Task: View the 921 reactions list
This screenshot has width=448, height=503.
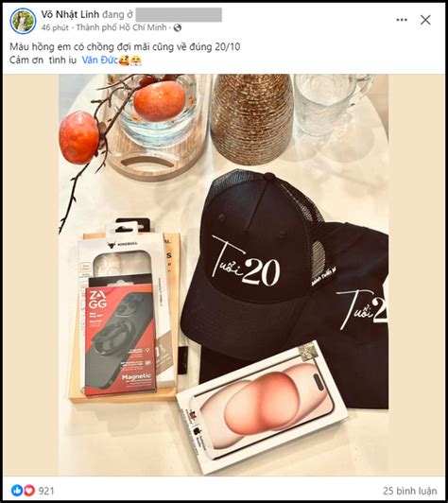Action: point(46,491)
